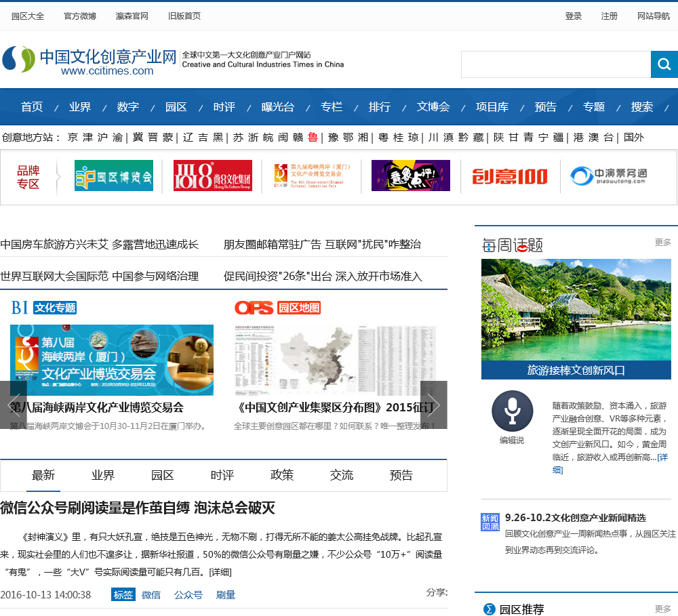Screen dimensions: 678x616
Task: Select the 国外 regional station
Action: tap(634, 138)
